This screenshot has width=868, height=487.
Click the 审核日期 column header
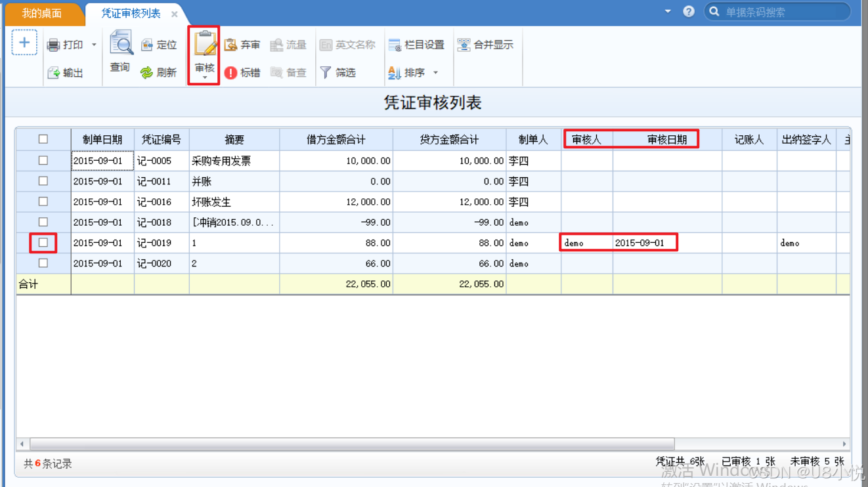(667, 139)
